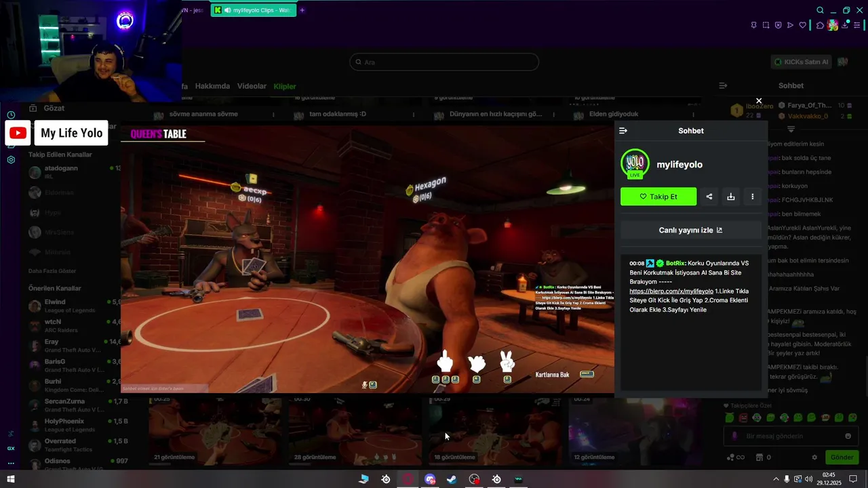Open Opera GX sidebar settings gear
The height and width of the screenshot is (488, 868).
tap(11, 160)
